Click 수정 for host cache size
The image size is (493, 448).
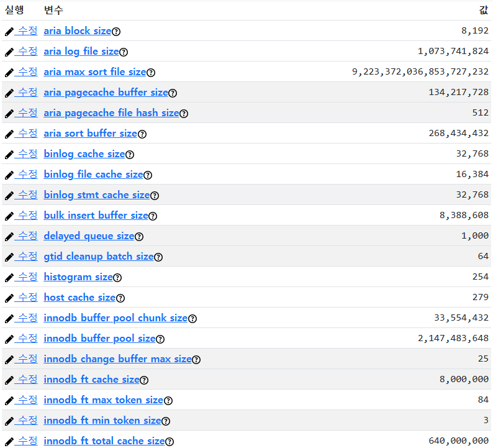pos(21,297)
